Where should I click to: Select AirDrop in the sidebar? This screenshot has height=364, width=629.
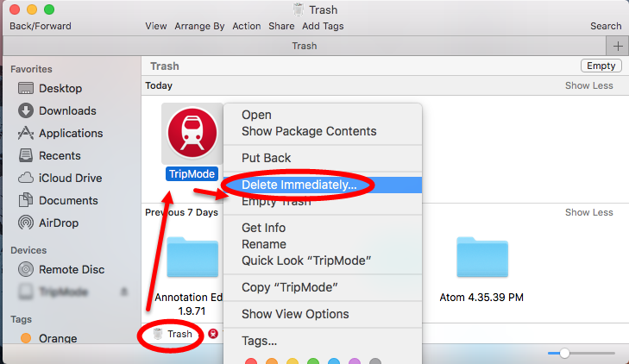48,223
